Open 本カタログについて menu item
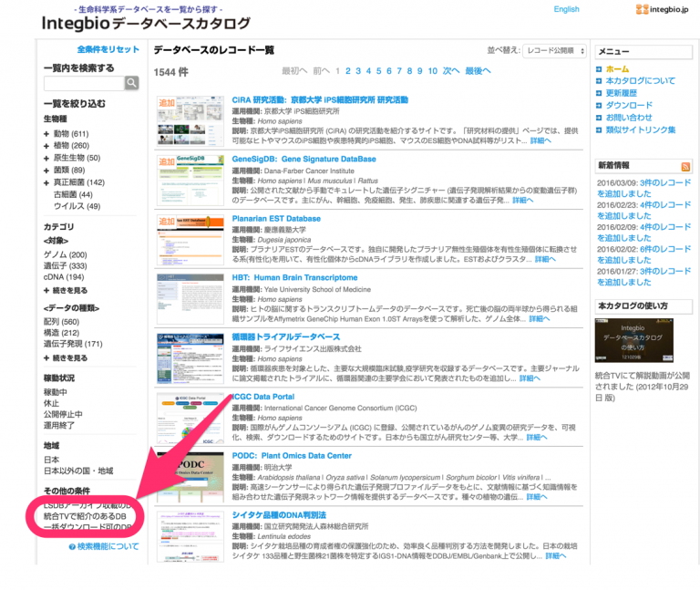Screen dimensions: 700x590 pyautogui.click(x=640, y=81)
